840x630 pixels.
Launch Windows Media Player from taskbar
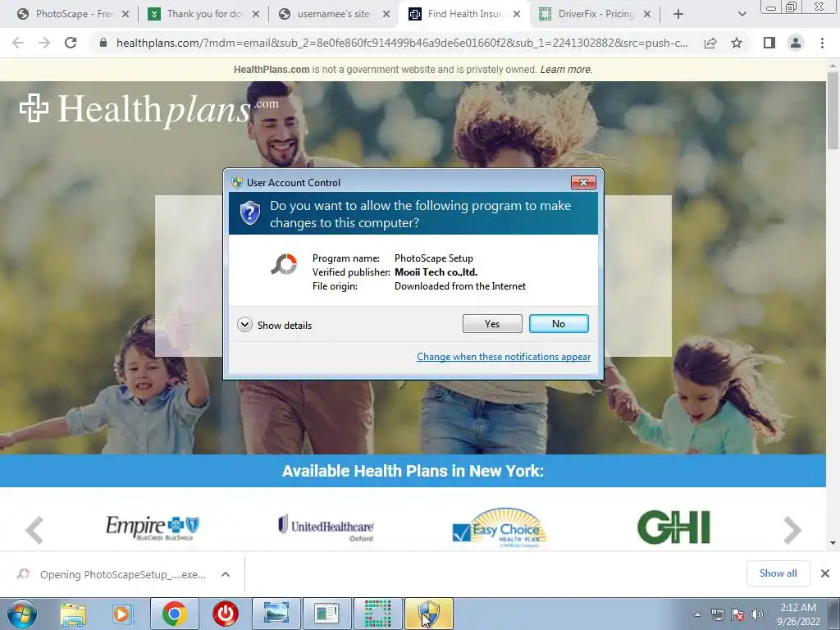click(122, 614)
